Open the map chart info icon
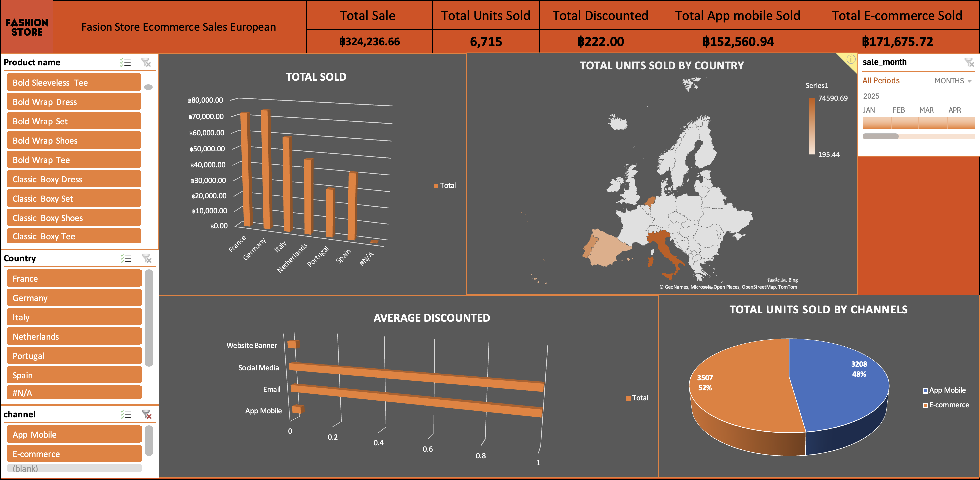 coord(851,59)
